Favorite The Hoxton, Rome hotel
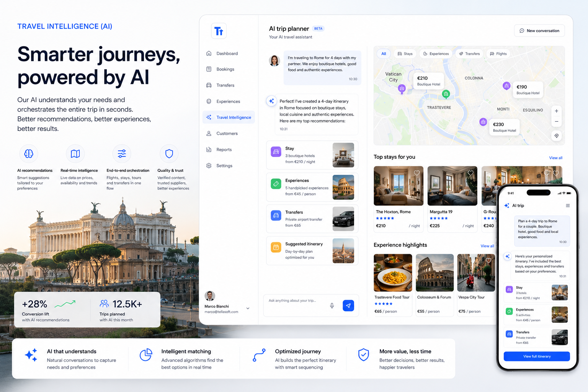 tap(417, 173)
